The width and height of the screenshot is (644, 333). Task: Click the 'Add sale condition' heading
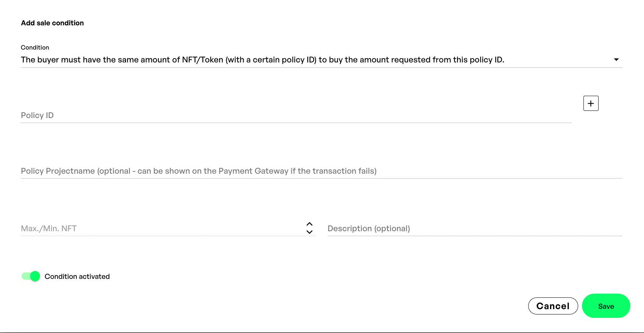coord(52,23)
